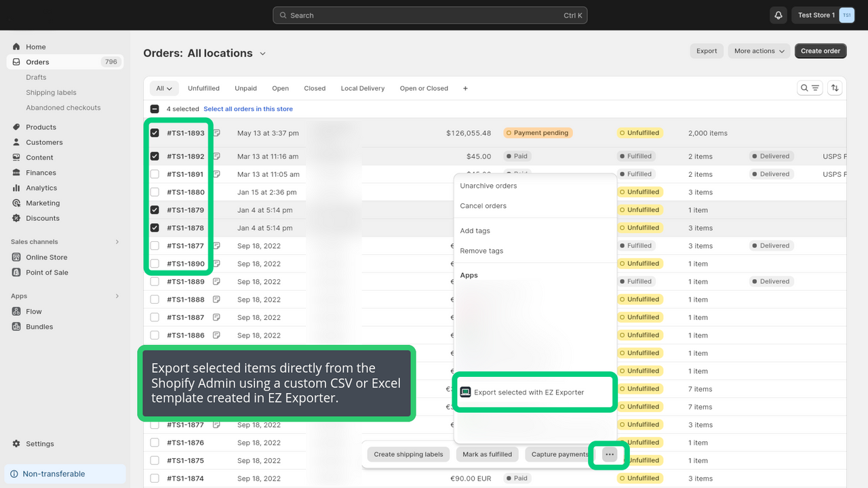
Task: Click the note icon beside order #TS1-1890
Action: pos(217,263)
